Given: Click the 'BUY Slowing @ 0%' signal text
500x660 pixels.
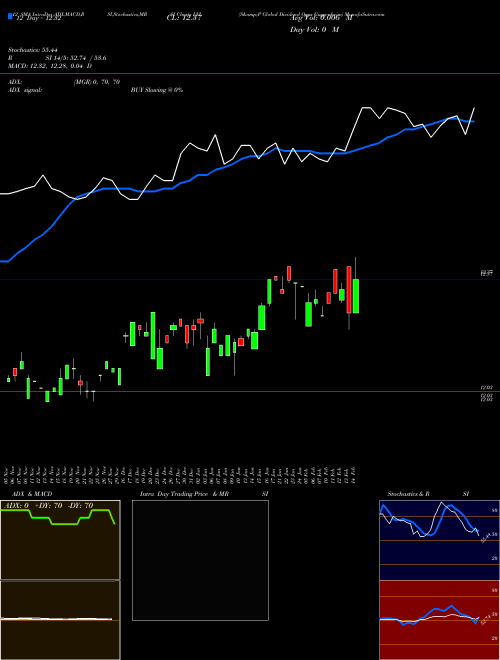Looking at the screenshot, I should [x=157, y=90].
